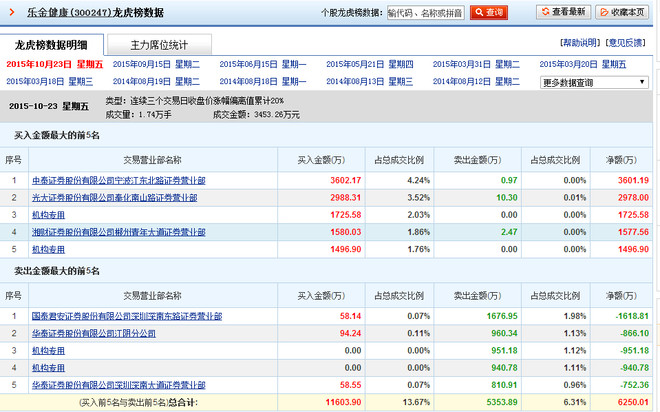Choose date 2015年05月21日 星期四
The height and width of the screenshot is (412, 660).
[371, 64]
